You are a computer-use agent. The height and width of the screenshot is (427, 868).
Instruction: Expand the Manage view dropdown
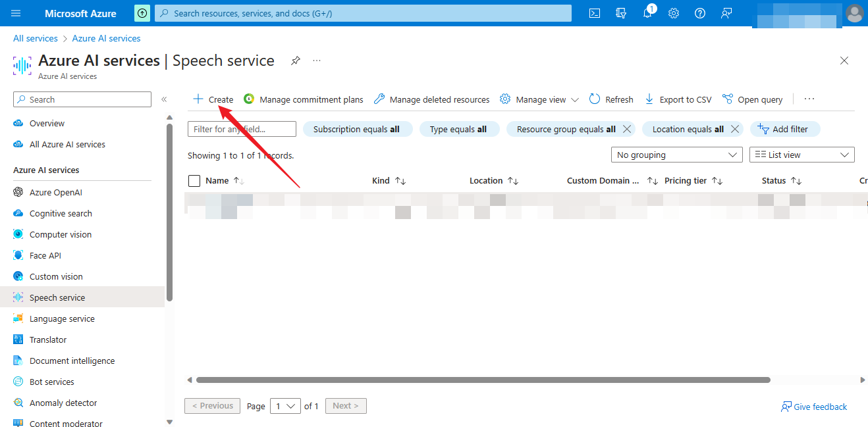[539, 99]
